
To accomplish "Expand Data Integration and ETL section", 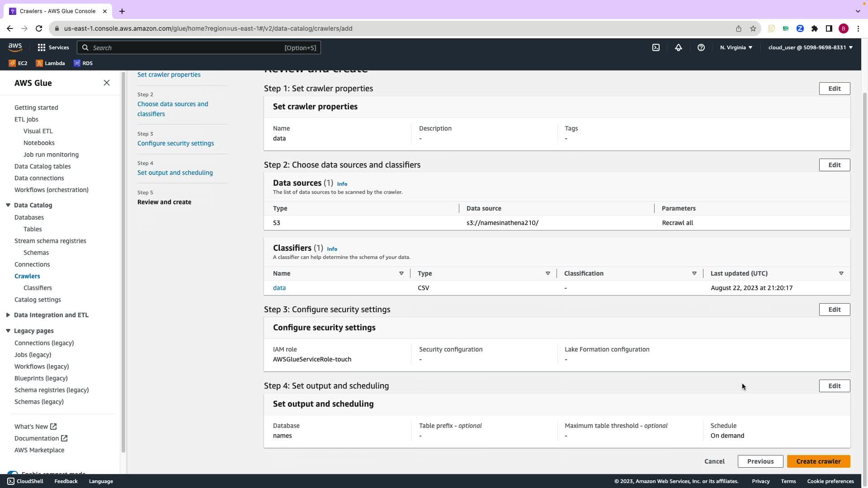I will pos(8,315).
